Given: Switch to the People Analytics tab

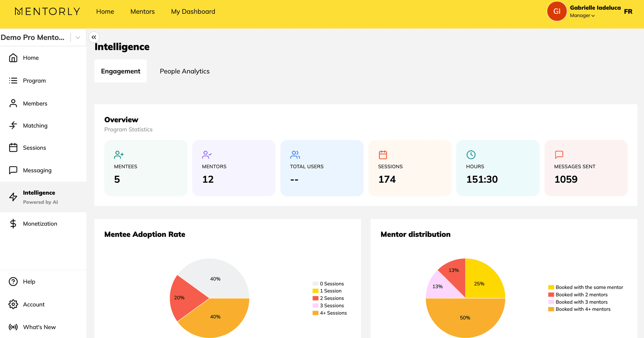Looking at the screenshot, I should pos(185,71).
